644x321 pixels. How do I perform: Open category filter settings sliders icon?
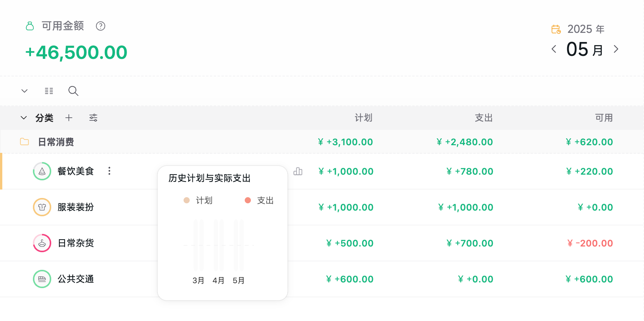93,118
